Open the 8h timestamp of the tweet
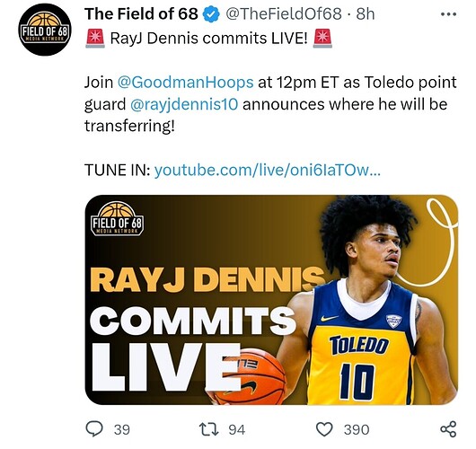This screenshot has height=449, width=476. tap(366, 14)
